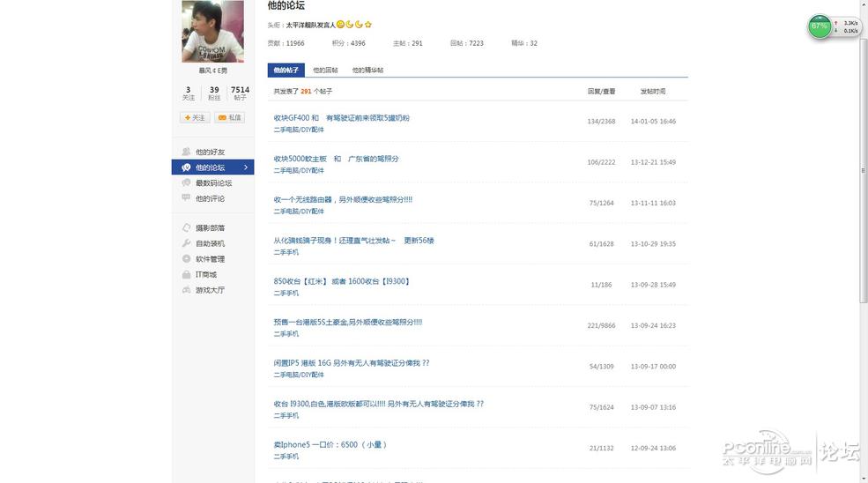Viewport: 868px width, 483px height.
Task: Open post 闲置IP5 港版 16G
Action: click(351, 363)
